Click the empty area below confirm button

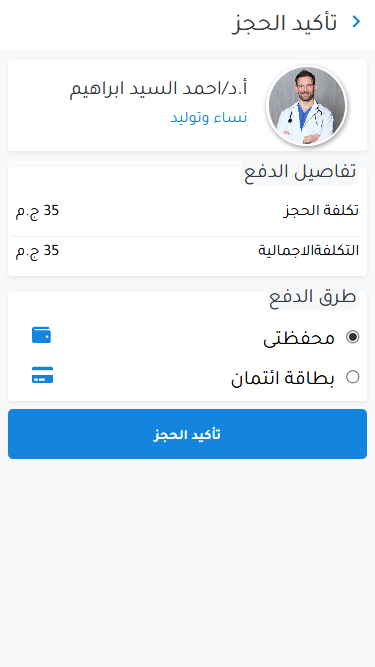(188, 562)
